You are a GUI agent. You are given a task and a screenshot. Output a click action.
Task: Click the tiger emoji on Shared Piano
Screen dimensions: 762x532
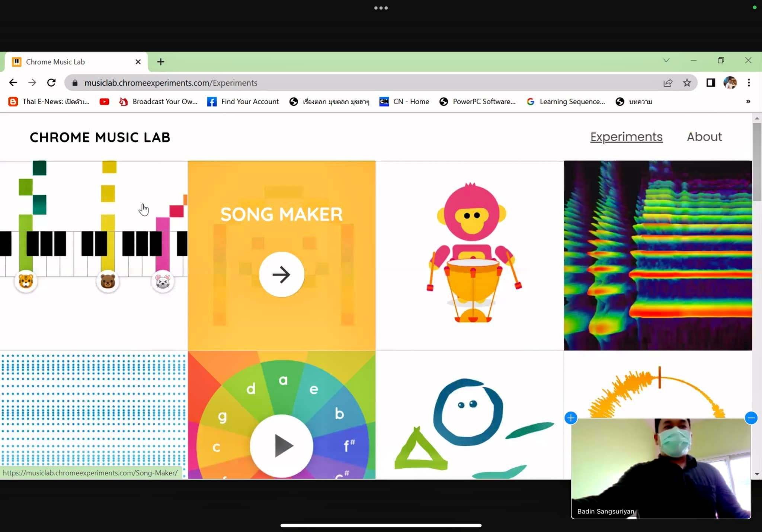(x=26, y=281)
